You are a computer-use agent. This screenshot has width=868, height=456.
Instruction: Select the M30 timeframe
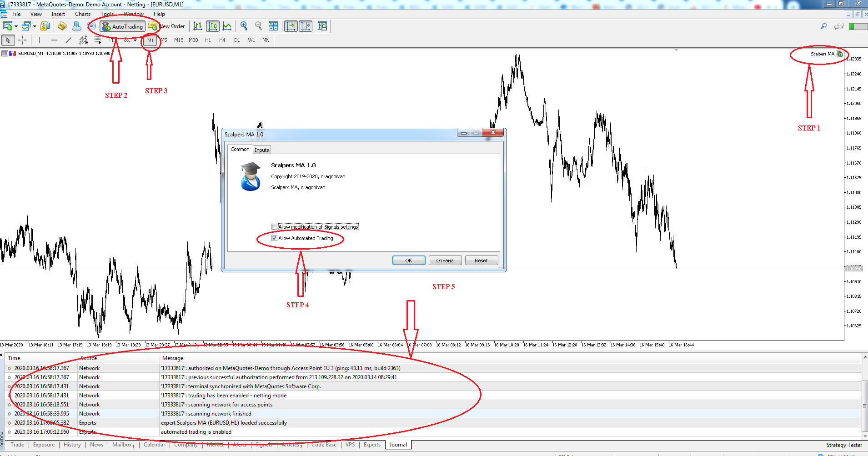[x=193, y=40]
